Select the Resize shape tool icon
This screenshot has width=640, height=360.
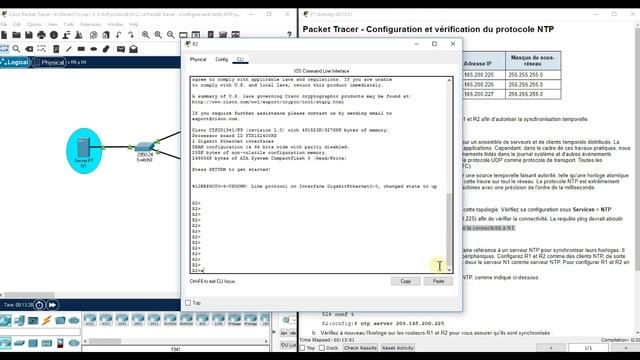42,49
